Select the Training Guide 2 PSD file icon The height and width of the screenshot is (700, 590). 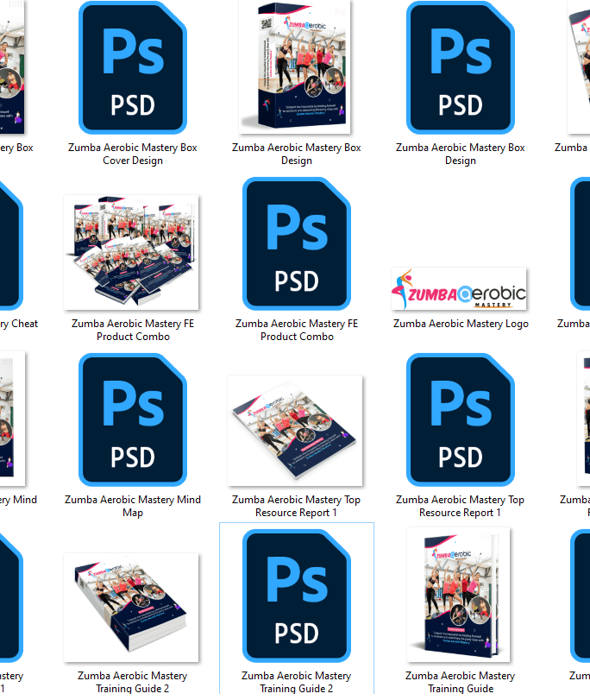pyautogui.click(x=297, y=596)
